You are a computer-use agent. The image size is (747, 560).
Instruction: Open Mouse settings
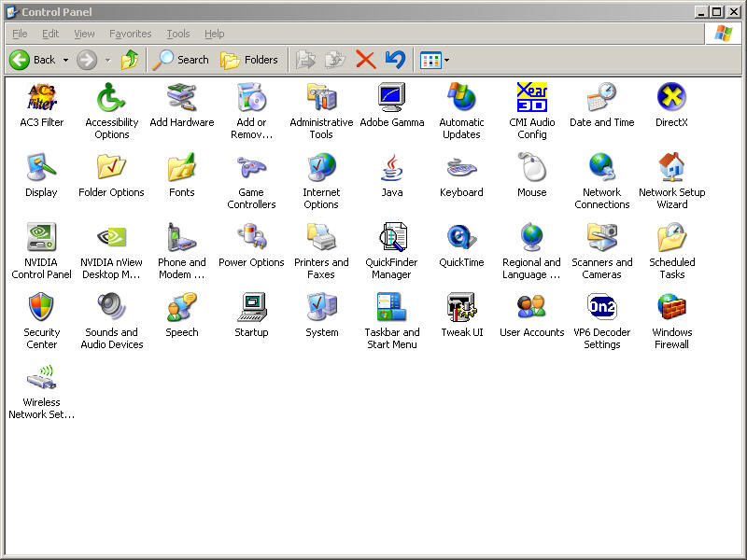coord(531,175)
